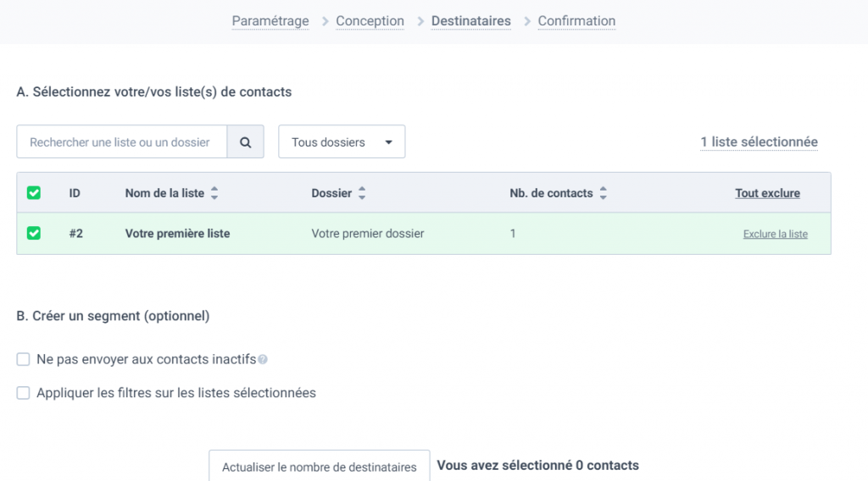Click the Votre première liste name
Viewport: 868px width, 481px height.
tap(177, 234)
